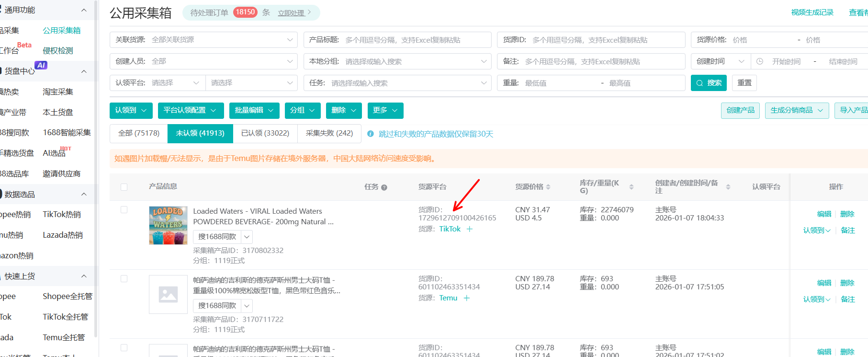Click the sort icon in 库存/重量 column
Viewport: 868px width, 357px height.
[x=631, y=187]
